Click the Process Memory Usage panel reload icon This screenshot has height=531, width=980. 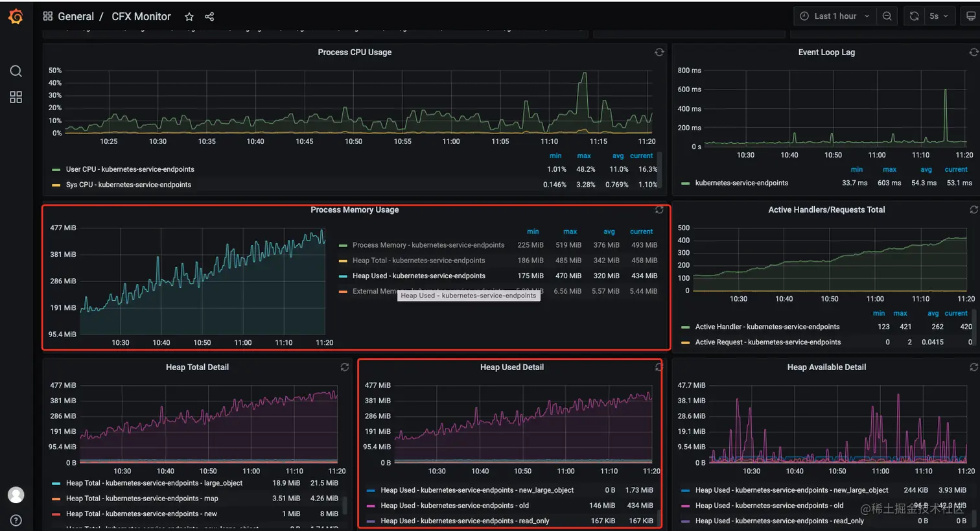pos(659,210)
